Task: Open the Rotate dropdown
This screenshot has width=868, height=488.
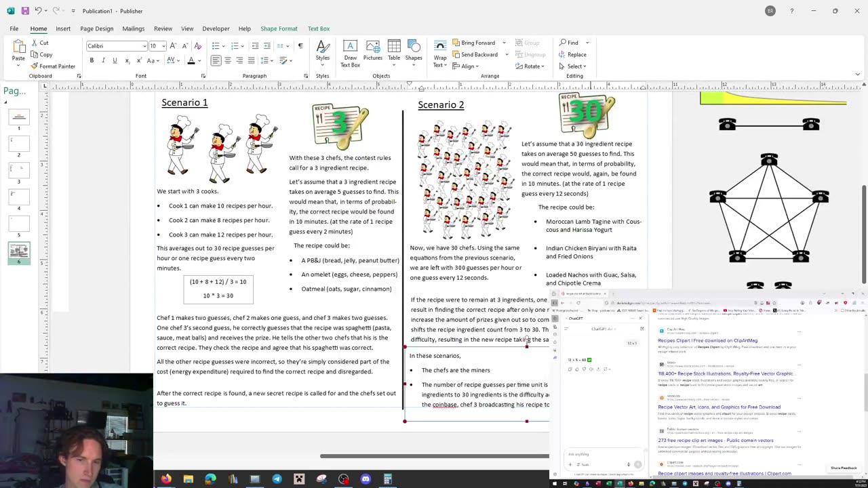Action: [x=531, y=66]
